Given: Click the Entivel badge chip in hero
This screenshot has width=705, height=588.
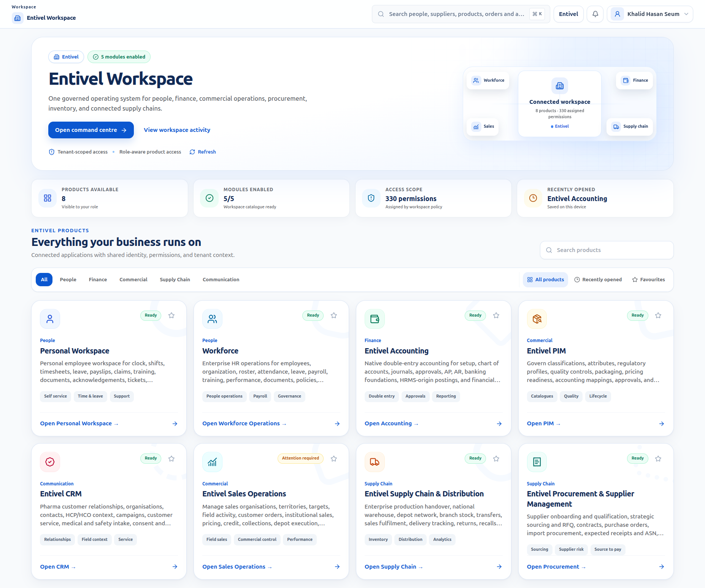Looking at the screenshot, I should coord(66,57).
